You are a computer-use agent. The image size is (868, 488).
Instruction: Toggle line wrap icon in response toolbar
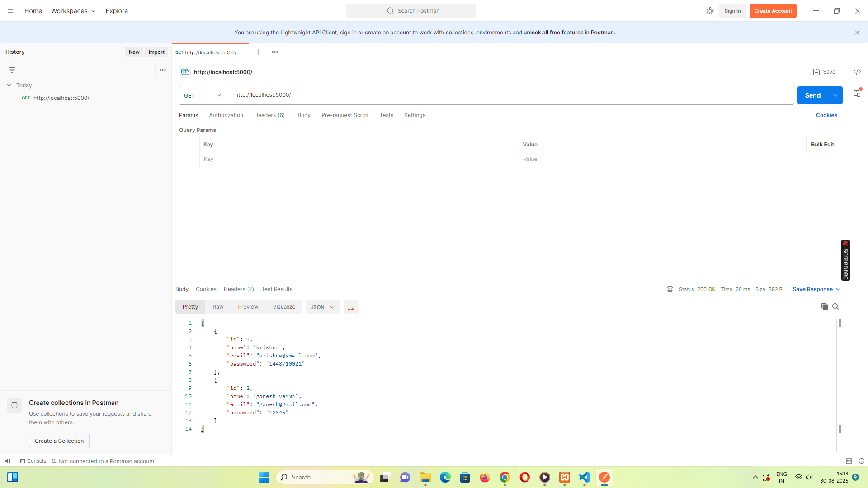click(351, 307)
